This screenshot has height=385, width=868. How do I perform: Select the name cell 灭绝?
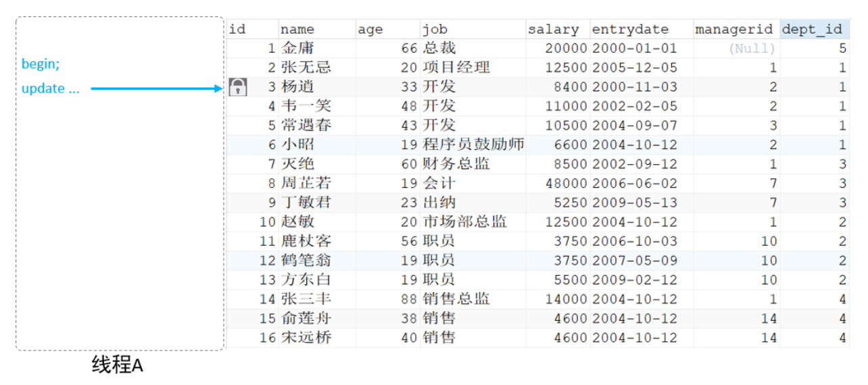point(297,164)
